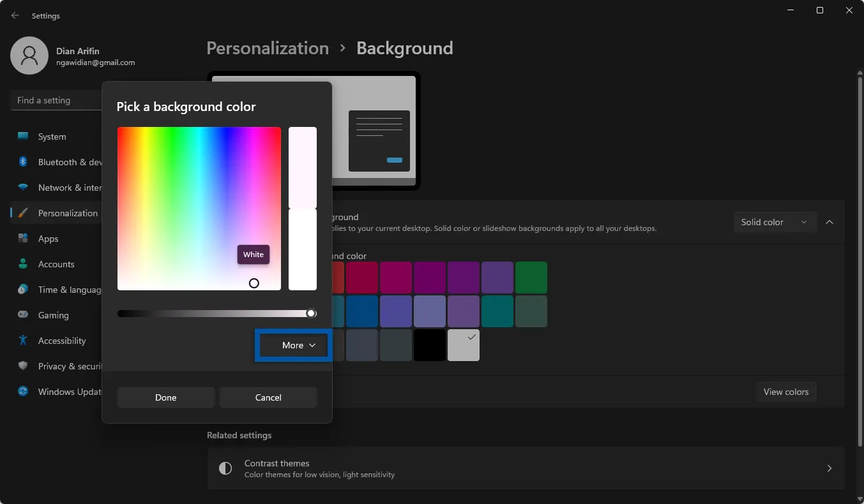Open the Solid color dropdown
This screenshot has height=504, width=864.
click(x=775, y=222)
